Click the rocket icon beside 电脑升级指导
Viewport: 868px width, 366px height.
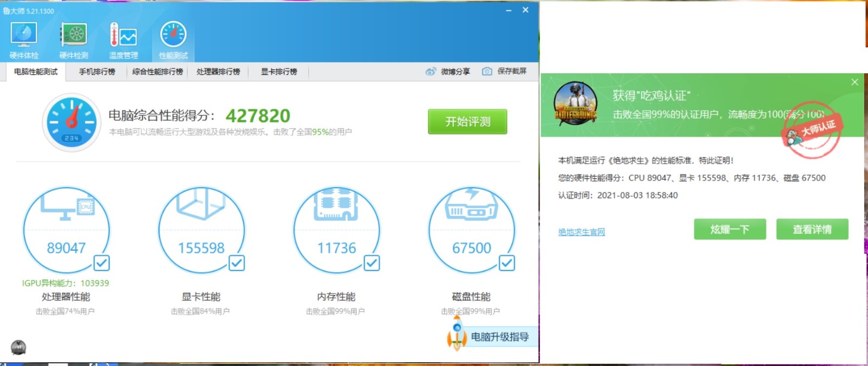point(457,334)
